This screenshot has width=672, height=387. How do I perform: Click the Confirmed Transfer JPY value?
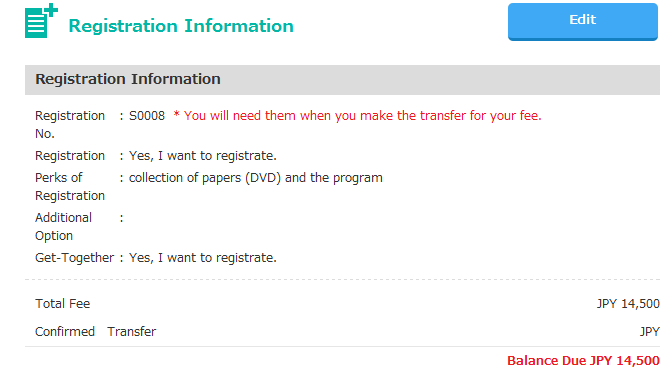point(650,332)
